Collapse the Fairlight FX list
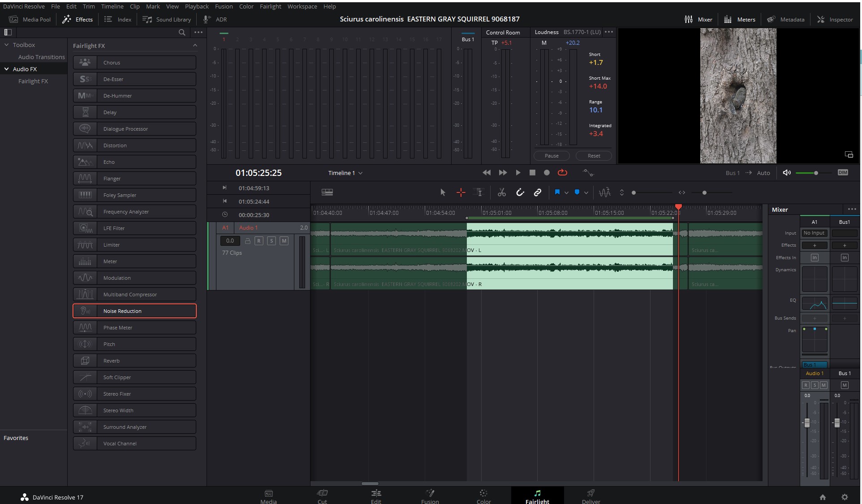 pyautogui.click(x=195, y=46)
